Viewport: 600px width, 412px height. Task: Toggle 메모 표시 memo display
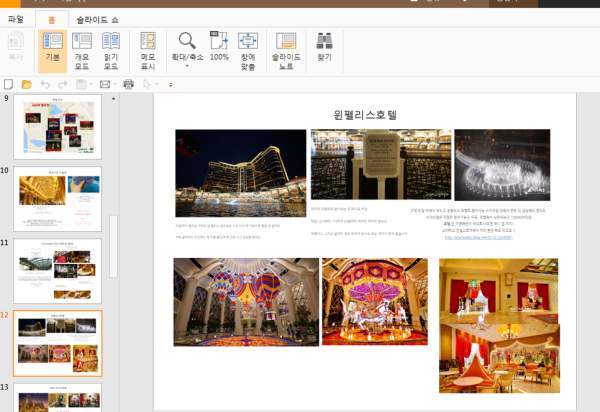point(148,51)
